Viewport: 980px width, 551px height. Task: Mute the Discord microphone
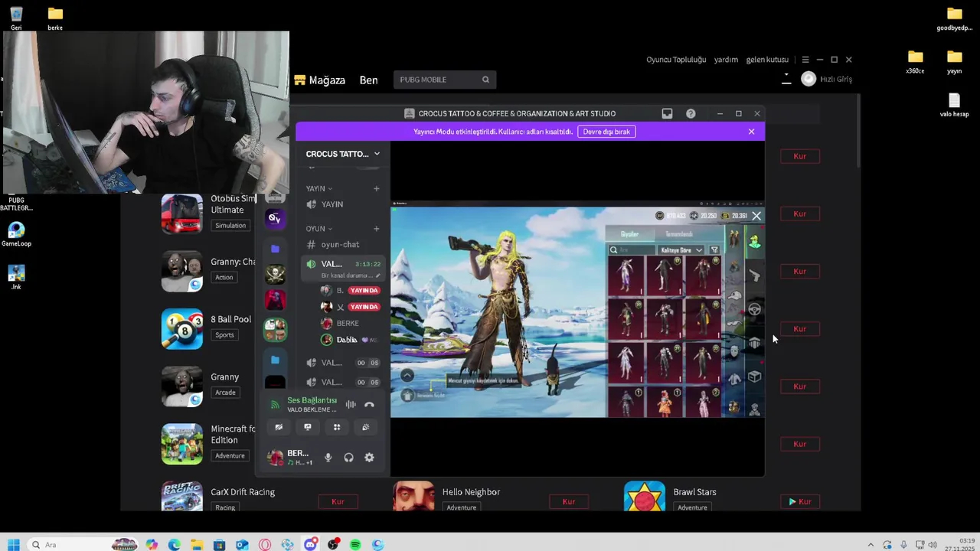tap(328, 458)
